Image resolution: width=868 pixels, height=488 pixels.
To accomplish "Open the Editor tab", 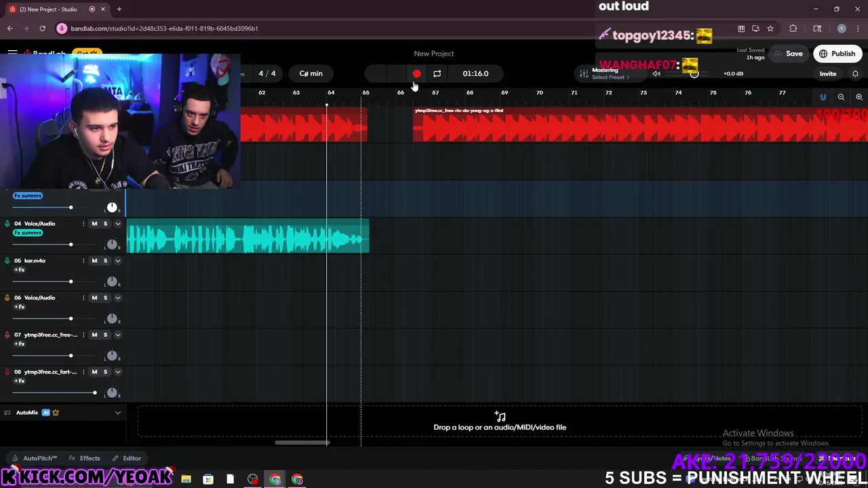I will click(x=127, y=458).
